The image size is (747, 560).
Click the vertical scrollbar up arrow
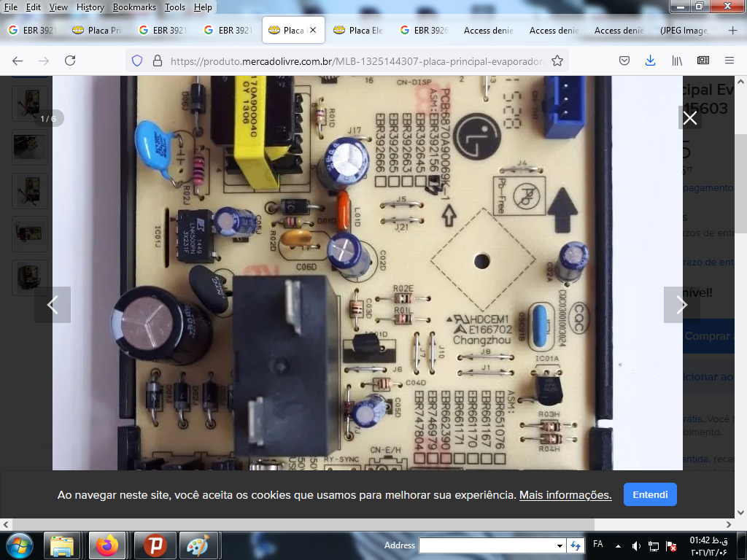[741, 82]
